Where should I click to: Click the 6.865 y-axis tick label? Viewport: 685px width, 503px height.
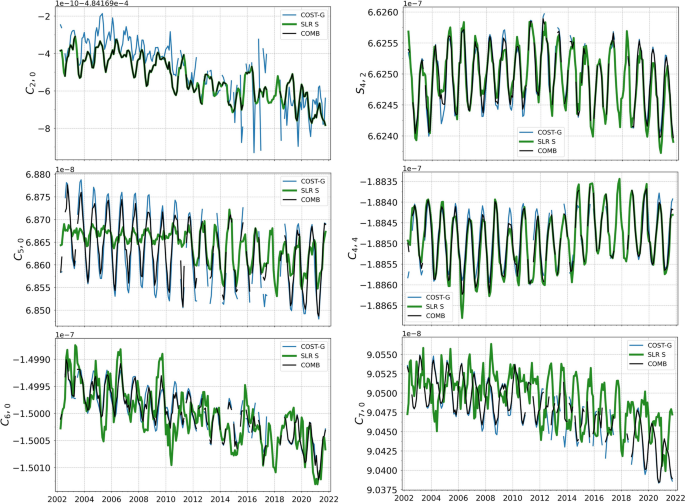pos(38,243)
